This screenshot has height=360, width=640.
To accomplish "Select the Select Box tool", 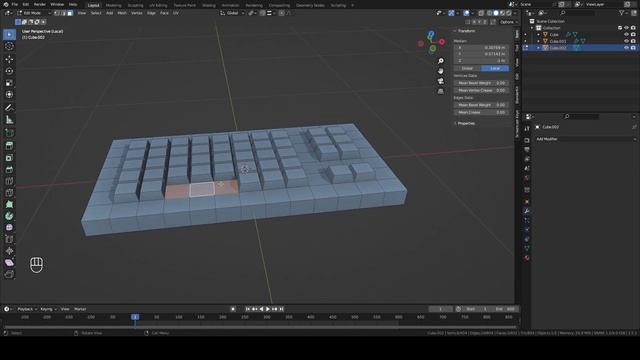I will [9, 34].
